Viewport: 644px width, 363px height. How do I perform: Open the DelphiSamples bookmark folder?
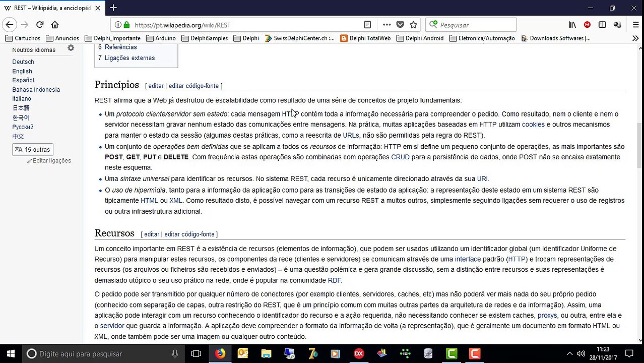(x=205, y=38)
